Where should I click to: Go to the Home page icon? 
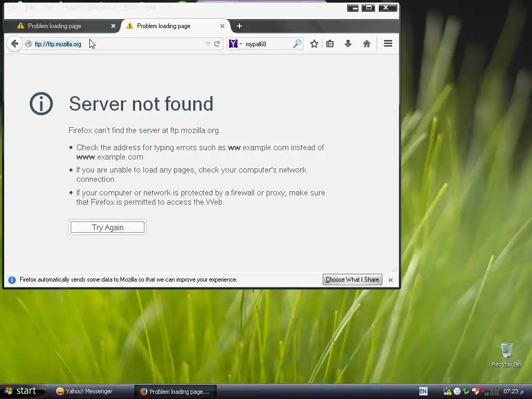point(367,44)
